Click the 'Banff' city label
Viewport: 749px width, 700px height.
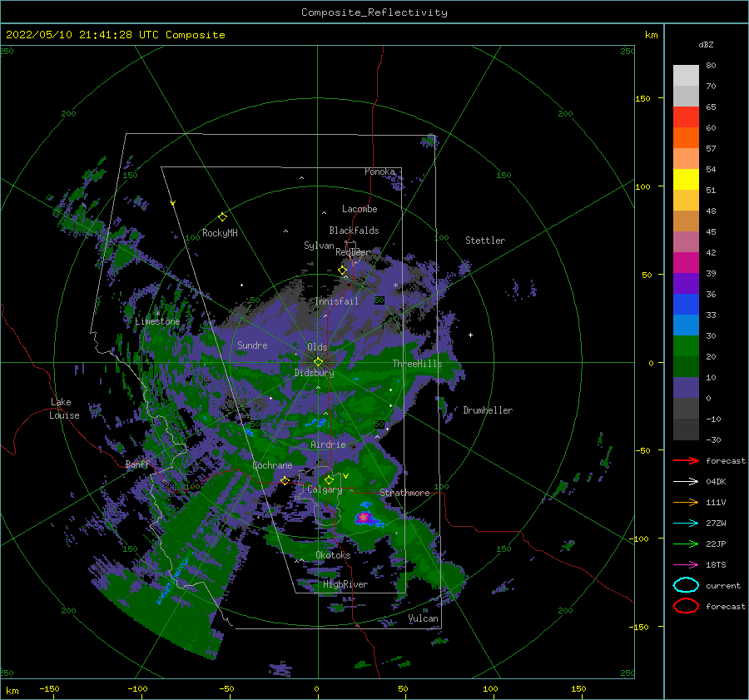point(137,464)
